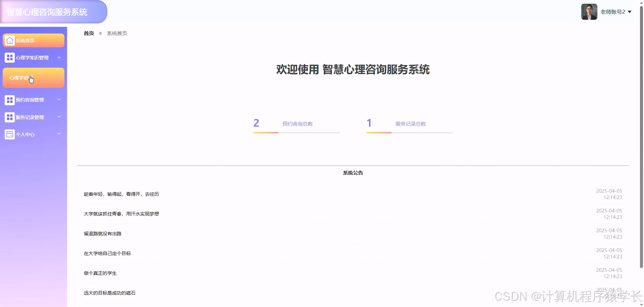Click the 智慧心理咨询服务系统 logo banner

pyautogui.click(x=47, y=11)
